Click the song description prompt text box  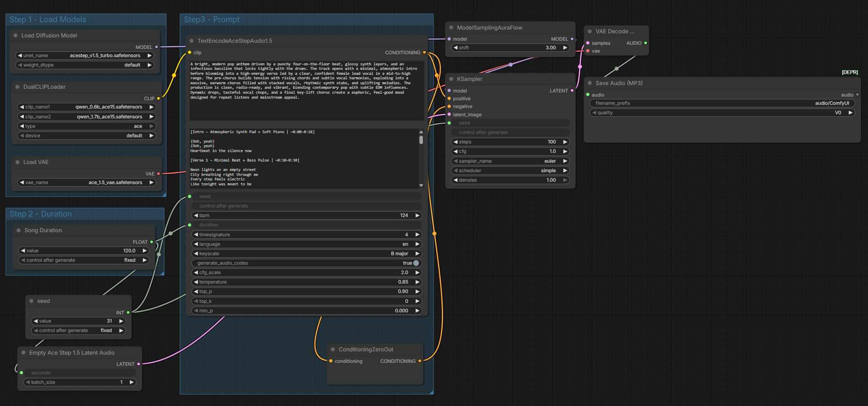point(307,90)
